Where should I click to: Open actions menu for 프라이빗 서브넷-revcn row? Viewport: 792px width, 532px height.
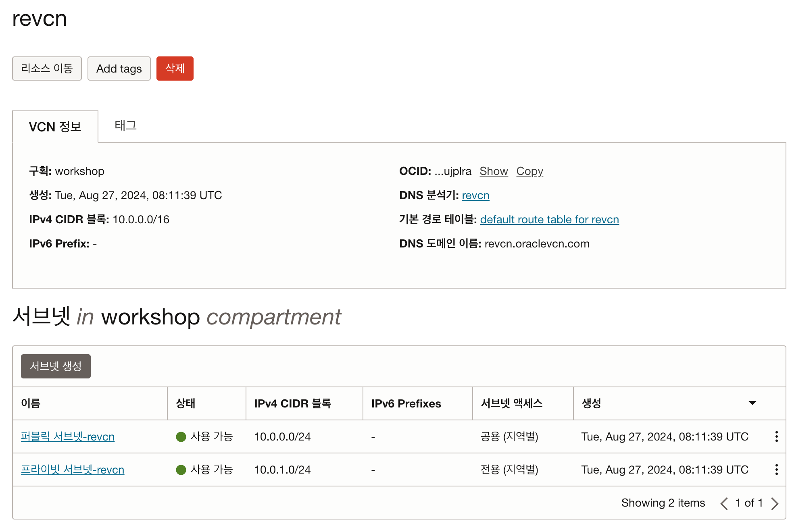(x=776, y=470)
